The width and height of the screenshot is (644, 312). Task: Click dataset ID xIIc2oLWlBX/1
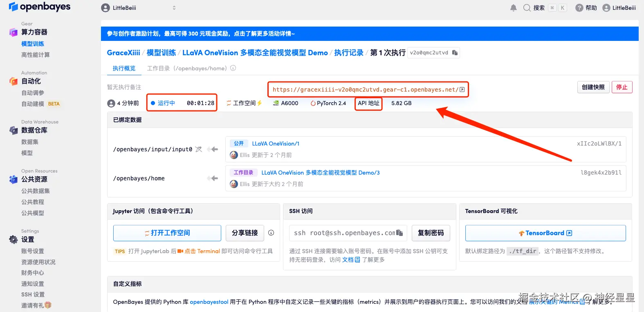point(599,144)
